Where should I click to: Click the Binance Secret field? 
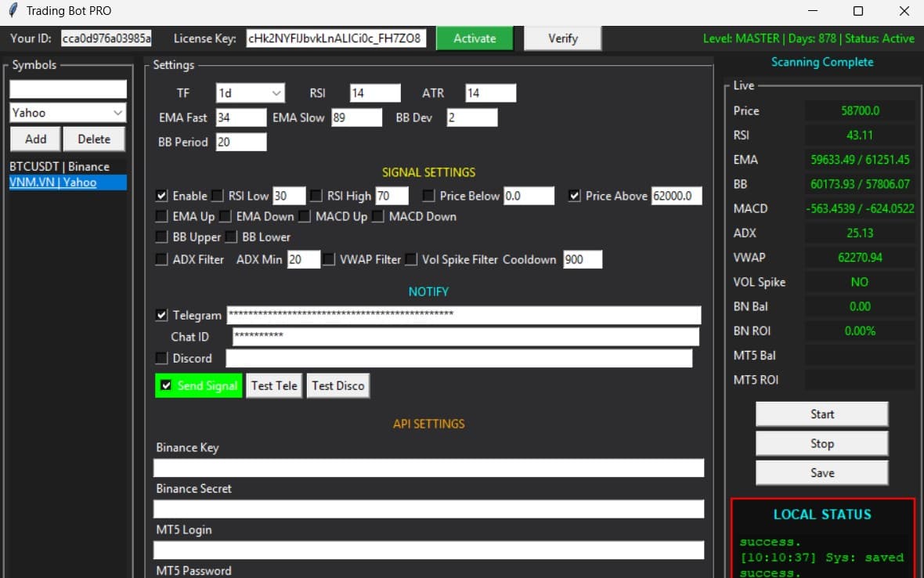(428, 509)
